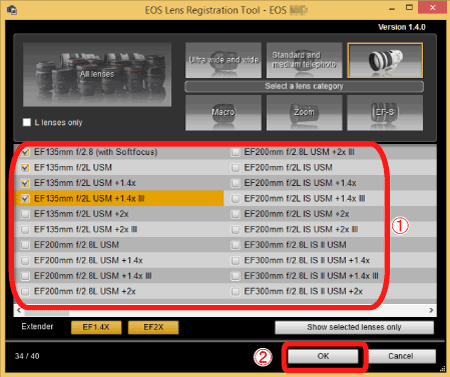Toggle the EF2X extender button
The height and width of the screenshot is (377, 450).
point(153,327)
